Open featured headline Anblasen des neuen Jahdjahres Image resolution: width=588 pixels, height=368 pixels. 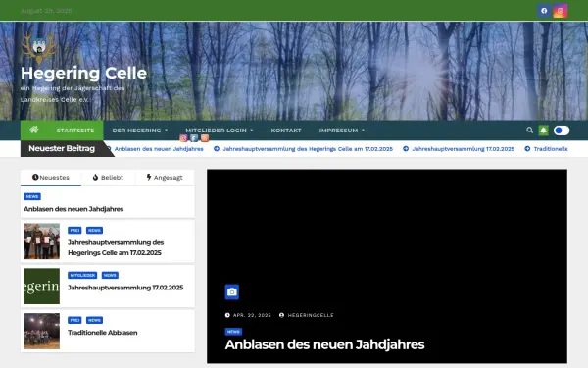[x=324, y=344]
